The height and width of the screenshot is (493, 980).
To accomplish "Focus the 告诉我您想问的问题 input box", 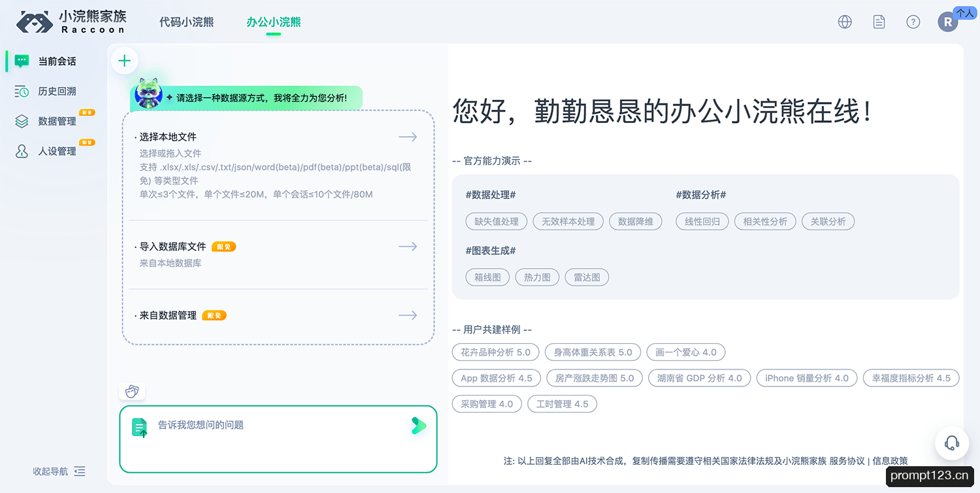I will pyautogui.click(x=278, y=439).
